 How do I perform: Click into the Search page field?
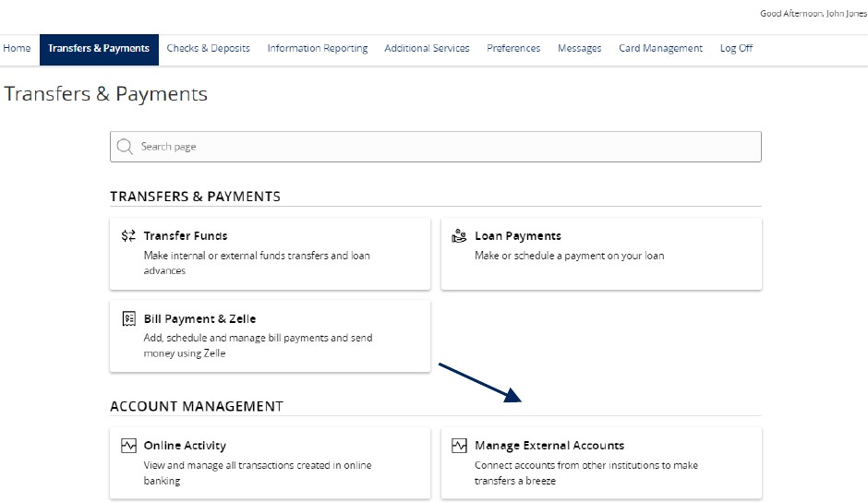(436, 147)
